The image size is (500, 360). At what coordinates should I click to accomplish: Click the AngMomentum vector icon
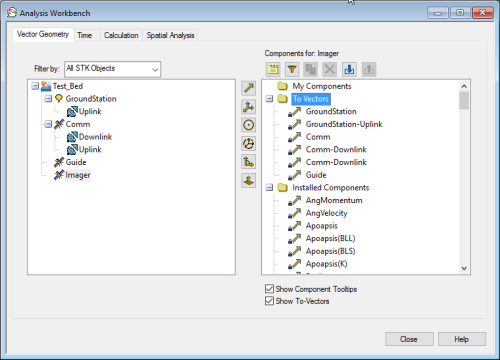coord(294,200)
